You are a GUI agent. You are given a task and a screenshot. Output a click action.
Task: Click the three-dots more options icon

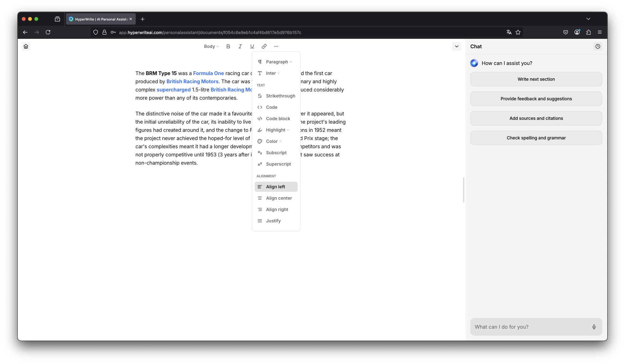click(276, 46)
